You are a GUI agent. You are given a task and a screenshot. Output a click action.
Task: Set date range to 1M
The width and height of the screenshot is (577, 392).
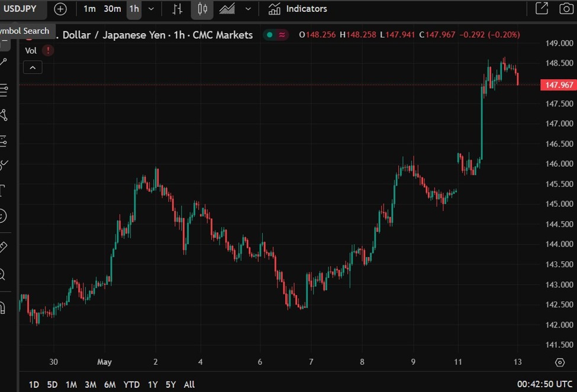point(71,384)
